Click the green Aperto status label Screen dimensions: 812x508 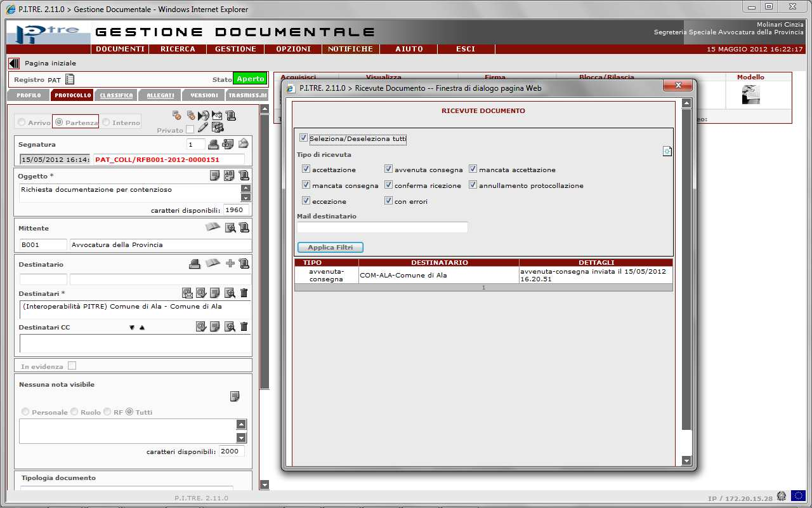click(250, 79)
